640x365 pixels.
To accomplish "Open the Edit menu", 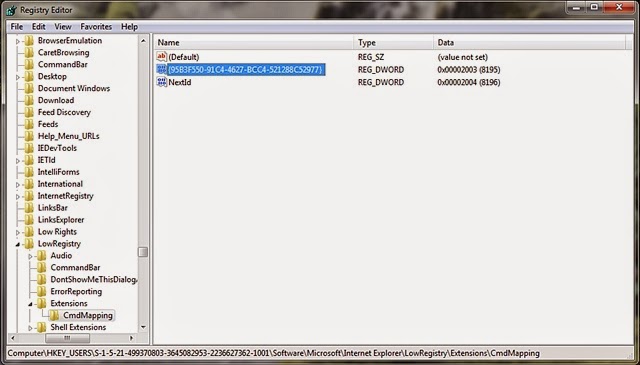I will tap(39, 27).
